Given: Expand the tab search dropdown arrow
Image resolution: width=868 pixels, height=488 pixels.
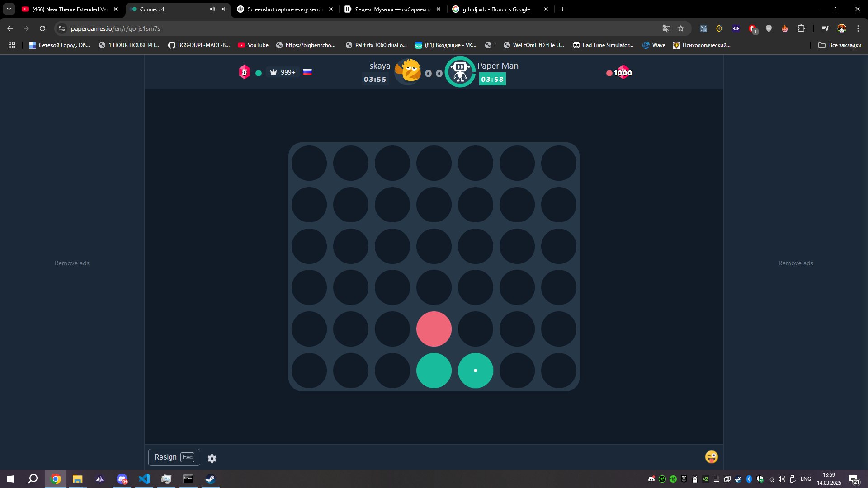Looking at the screenshot, I should click(9, 9).
